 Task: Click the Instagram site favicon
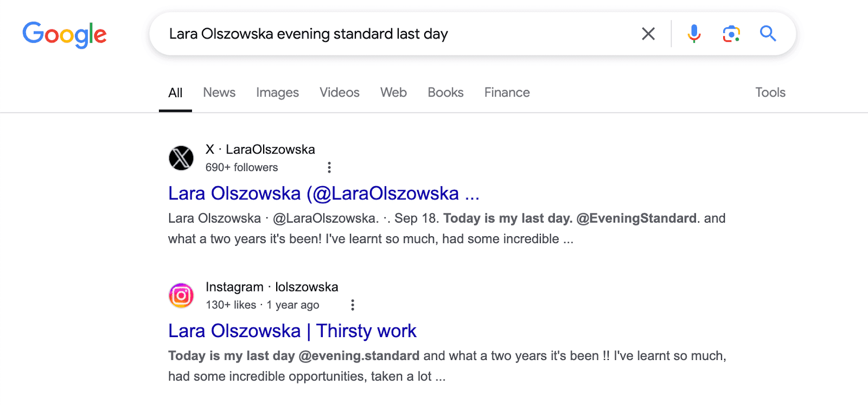[x=181, y=295]
